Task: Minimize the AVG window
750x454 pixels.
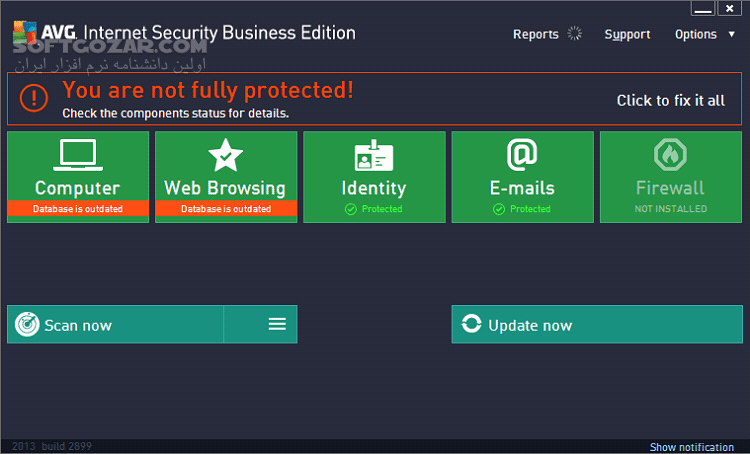Action: tap(703, 8)
